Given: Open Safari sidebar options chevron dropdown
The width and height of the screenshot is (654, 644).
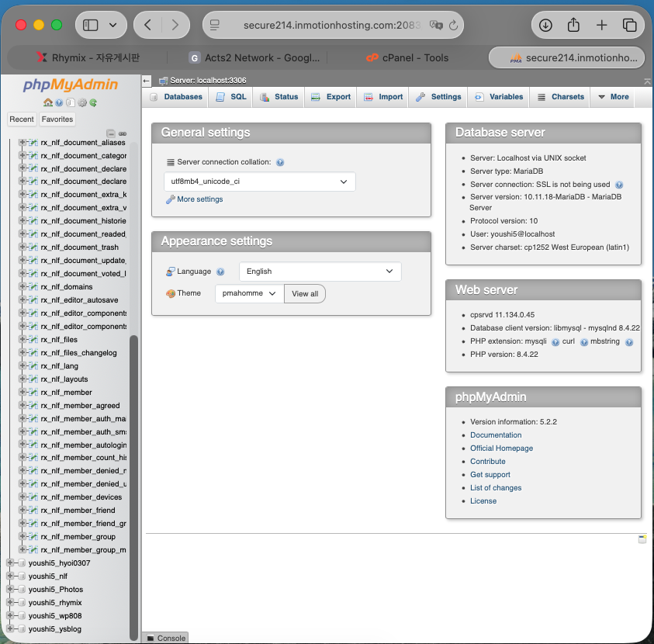Looking at the screenshot, I should point(112,25).
